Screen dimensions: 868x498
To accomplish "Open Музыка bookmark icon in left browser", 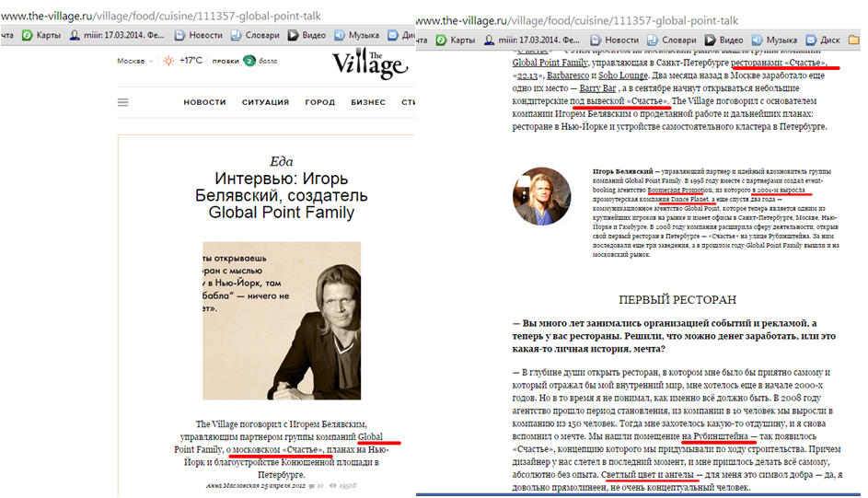I will (339, 35).
